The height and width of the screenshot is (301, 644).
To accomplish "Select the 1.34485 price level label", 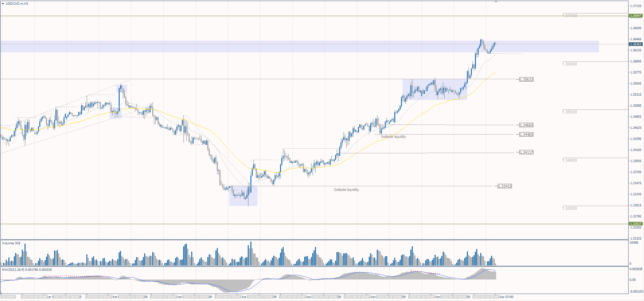I will 526,135.
